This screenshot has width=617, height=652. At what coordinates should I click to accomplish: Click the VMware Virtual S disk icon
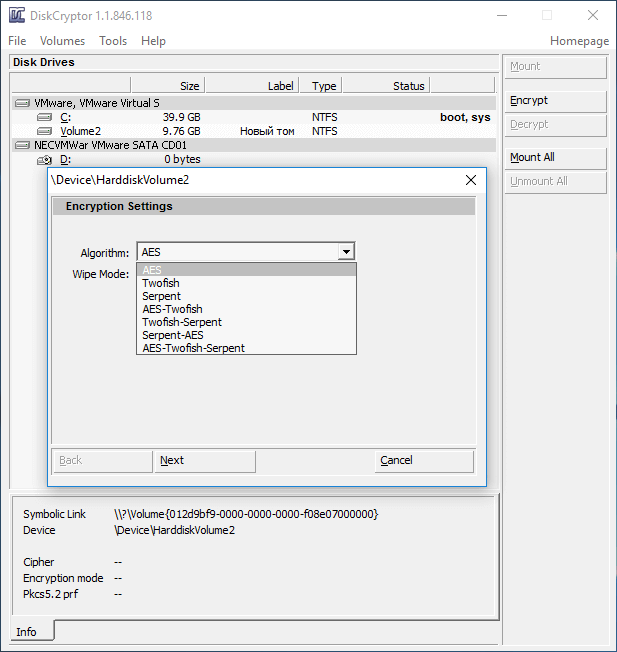pos(22,103)
